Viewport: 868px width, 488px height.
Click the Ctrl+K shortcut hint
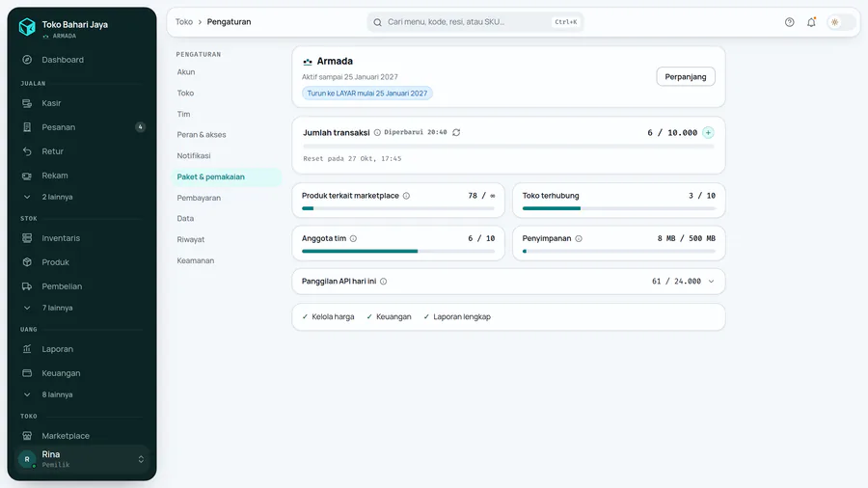point(566,22)
